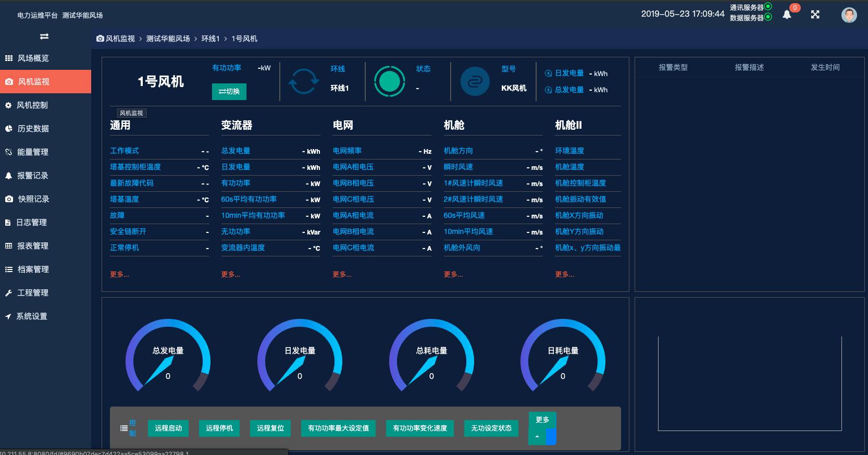This screenshot has width=868, height=455.
Task: Click the 控制 list icon in the control bar
Action: coord(124,428)
